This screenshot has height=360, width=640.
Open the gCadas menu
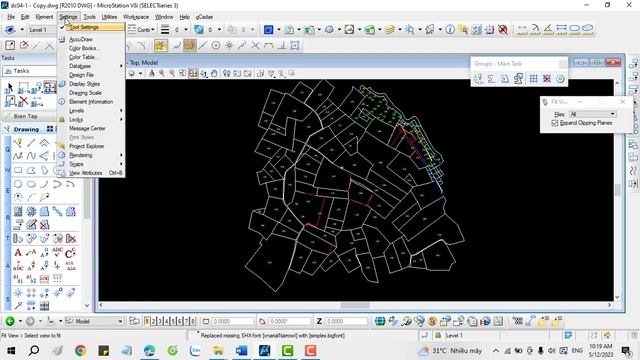point(204,17)
